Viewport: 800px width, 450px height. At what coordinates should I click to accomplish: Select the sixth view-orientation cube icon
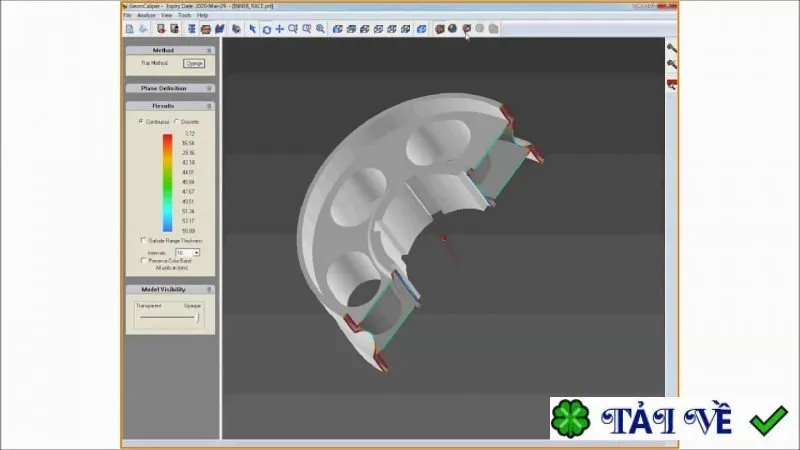pyautogui.click(x=406, y=29)
